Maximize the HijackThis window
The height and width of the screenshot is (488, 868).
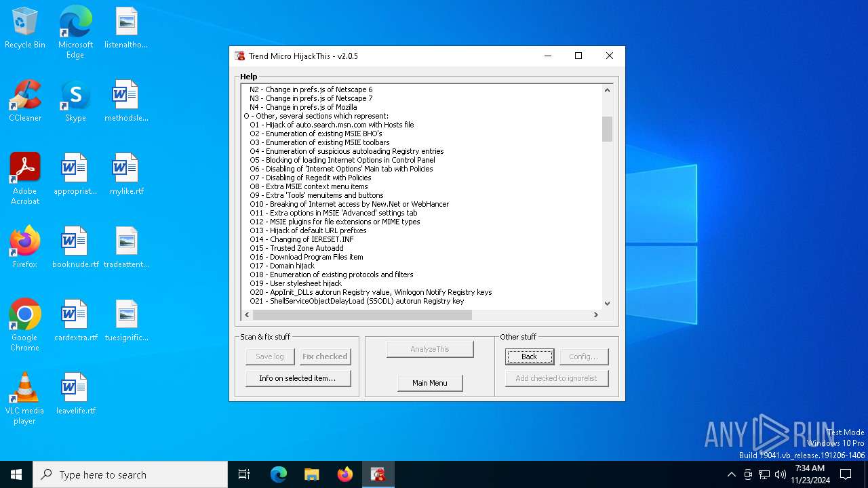coord(578,56)
